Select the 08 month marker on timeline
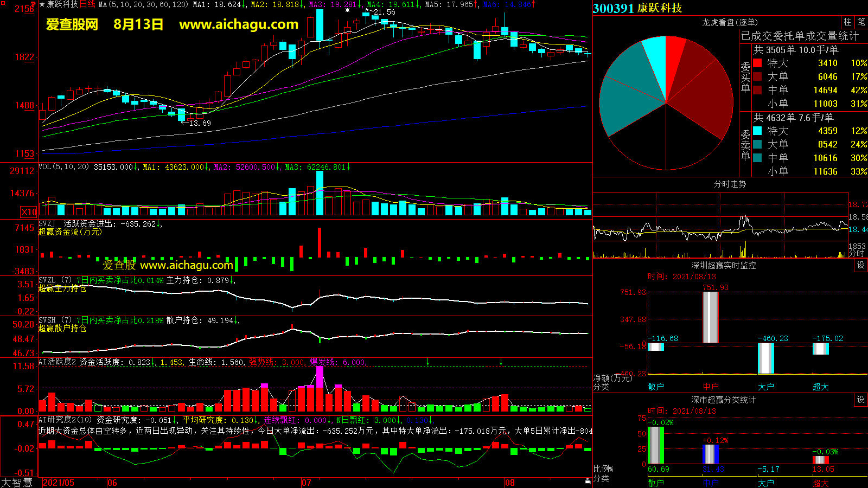The width and height of the screenshot is (868, 488). point(509,483)
